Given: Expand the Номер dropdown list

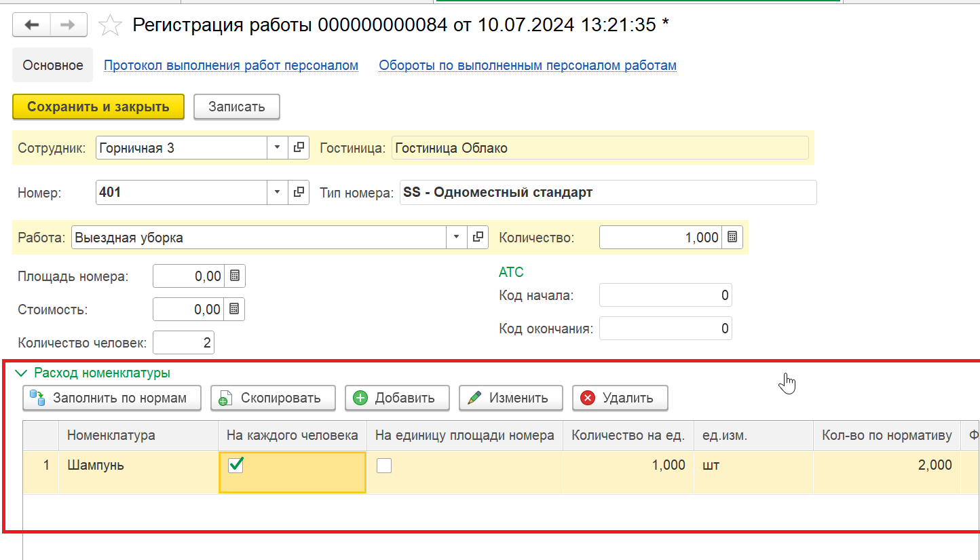Looking at the screenshot, I should pyautogui.click(x=277, y=192).
